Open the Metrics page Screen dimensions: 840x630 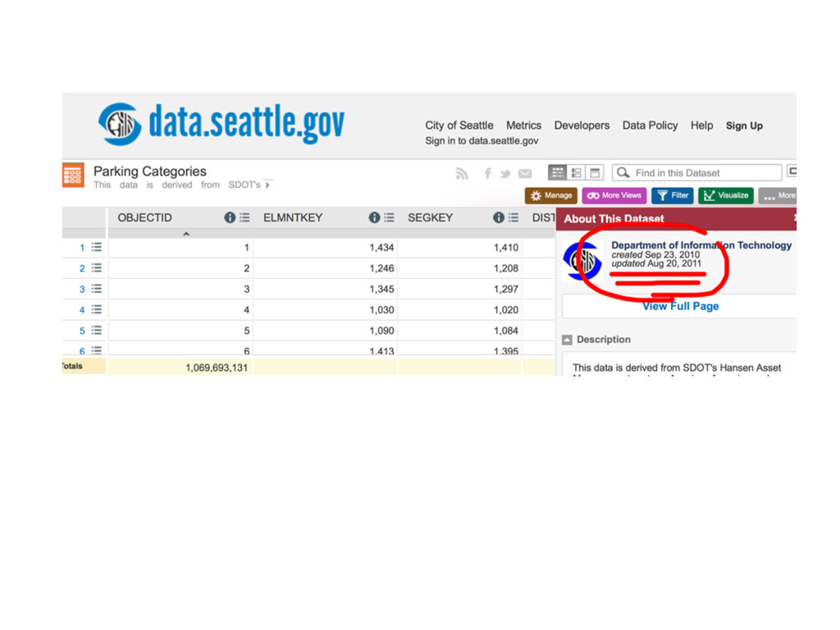tap(524, 126)
